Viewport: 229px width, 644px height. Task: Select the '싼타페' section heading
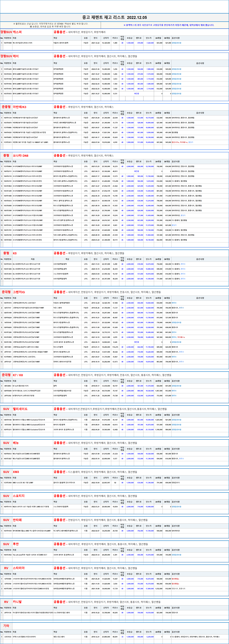(17, 520)
